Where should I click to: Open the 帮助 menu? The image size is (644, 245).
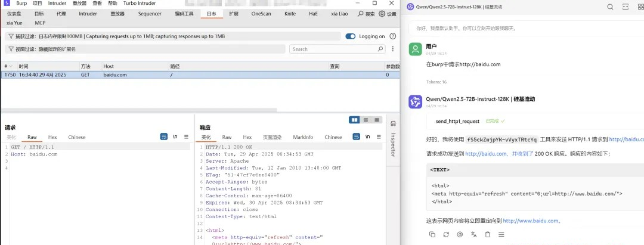(x=112, y=4)
